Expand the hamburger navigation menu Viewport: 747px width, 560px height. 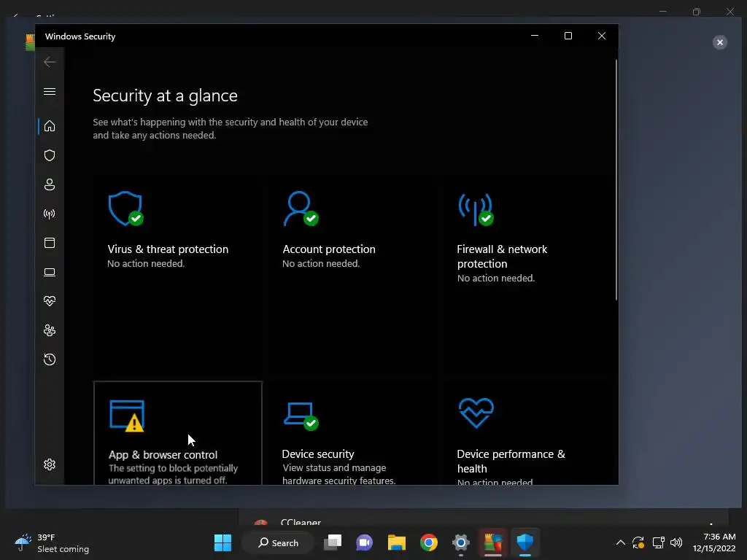[x=50, y=91]
